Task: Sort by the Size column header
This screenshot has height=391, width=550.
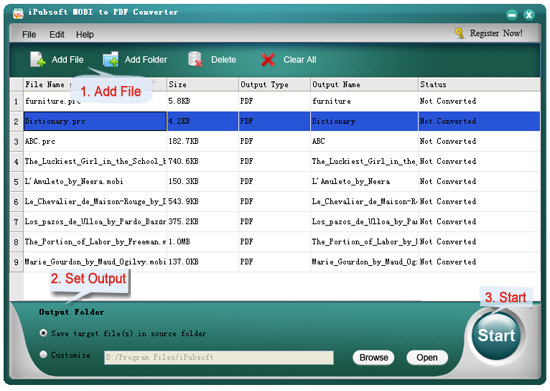Action: [x=202, y=85]
